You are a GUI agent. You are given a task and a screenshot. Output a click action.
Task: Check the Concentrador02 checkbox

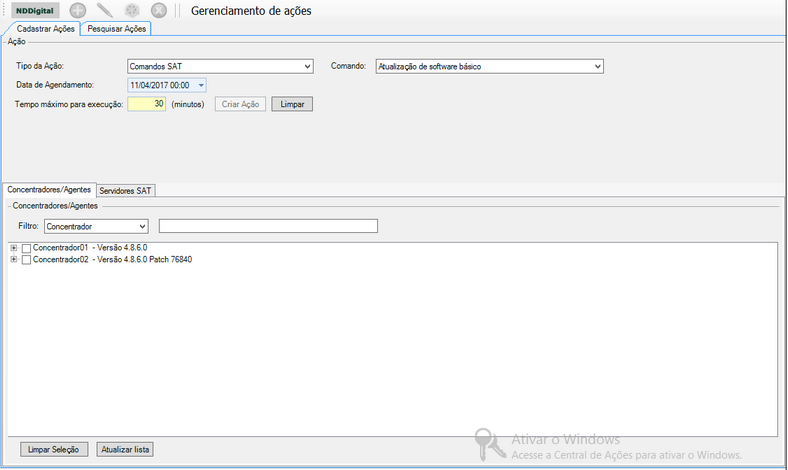click(x=27, y=260)
